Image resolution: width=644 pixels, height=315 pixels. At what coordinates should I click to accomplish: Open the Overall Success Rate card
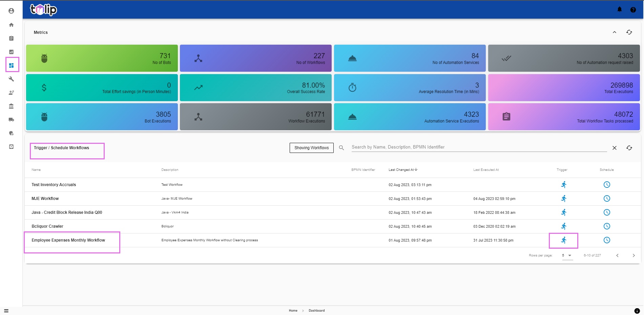[256, 88]
